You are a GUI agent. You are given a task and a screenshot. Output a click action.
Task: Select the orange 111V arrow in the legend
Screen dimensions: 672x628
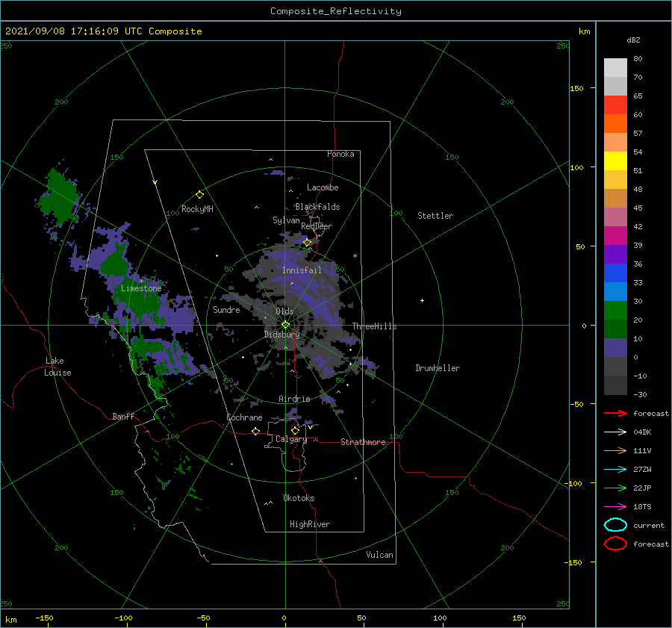coord(615,450)
